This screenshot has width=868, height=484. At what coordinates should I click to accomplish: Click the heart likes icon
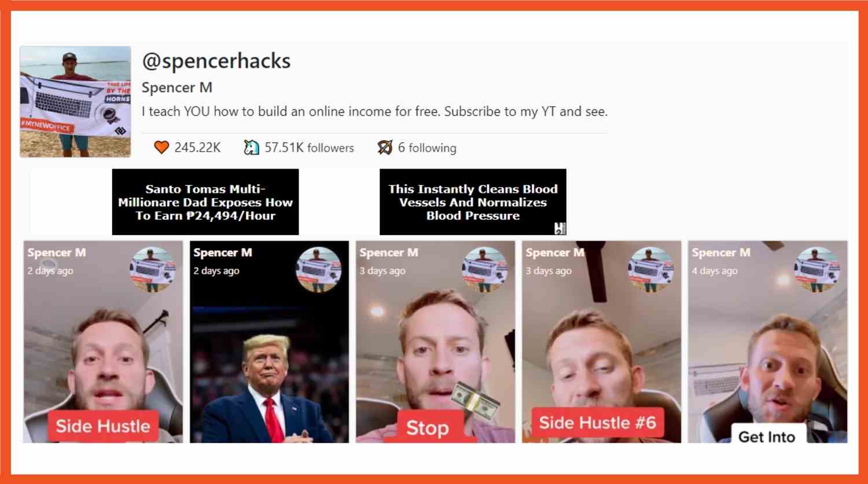click(161, 148)
